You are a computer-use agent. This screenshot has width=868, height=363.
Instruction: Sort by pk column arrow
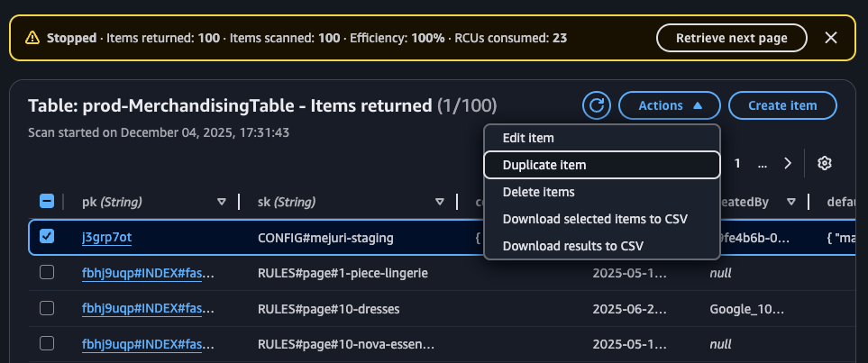(x=222, y=202)
